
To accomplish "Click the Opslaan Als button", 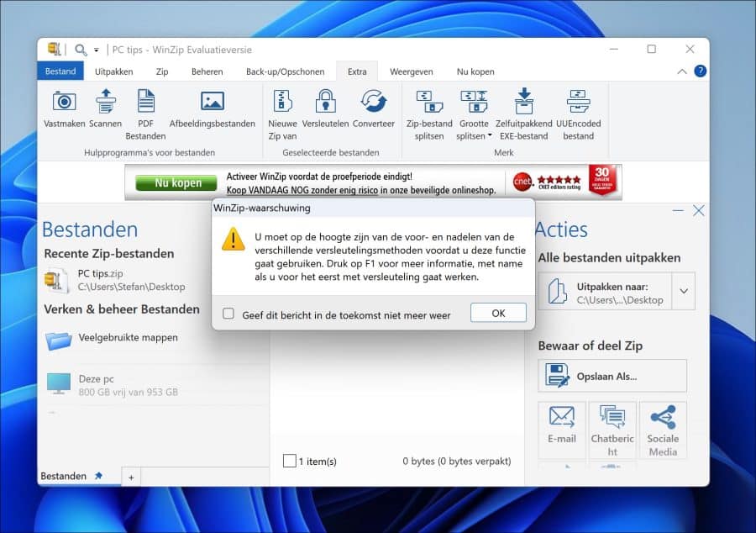I will (x=612, y=376).
